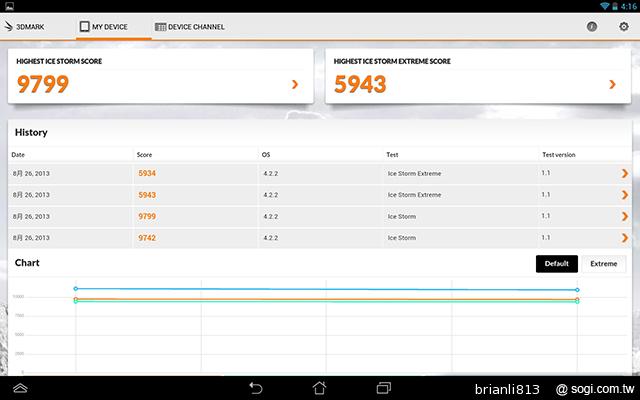This screenshot has height=400, width=640.
Task: Click Ice Storm Extreme in 5934 row
Action: (x=414, y=173)
